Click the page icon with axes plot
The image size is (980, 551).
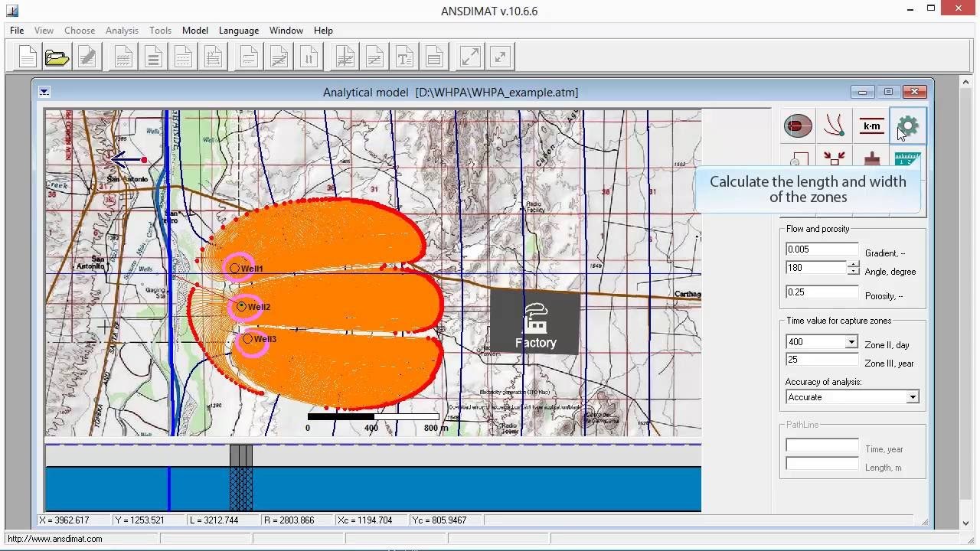click(x=345, y=57)
